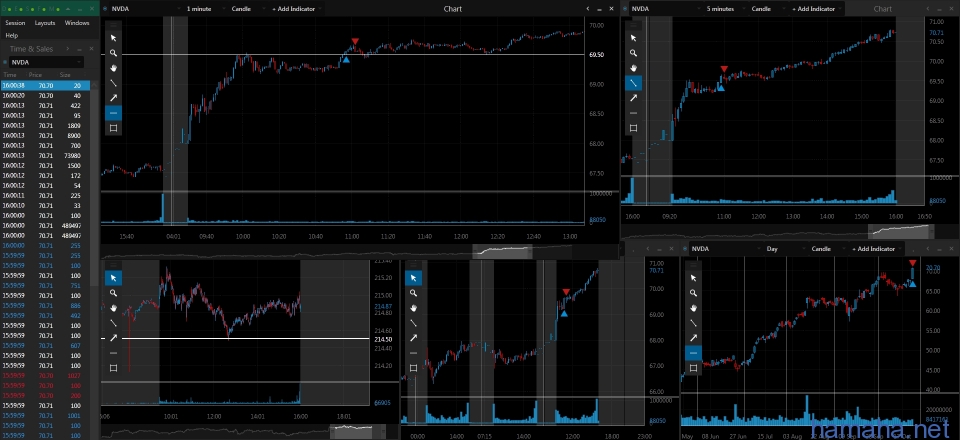Screen dimensions: 960x440
Task: Select the zoom tool in the Day chart
Action: click(693, 293)
